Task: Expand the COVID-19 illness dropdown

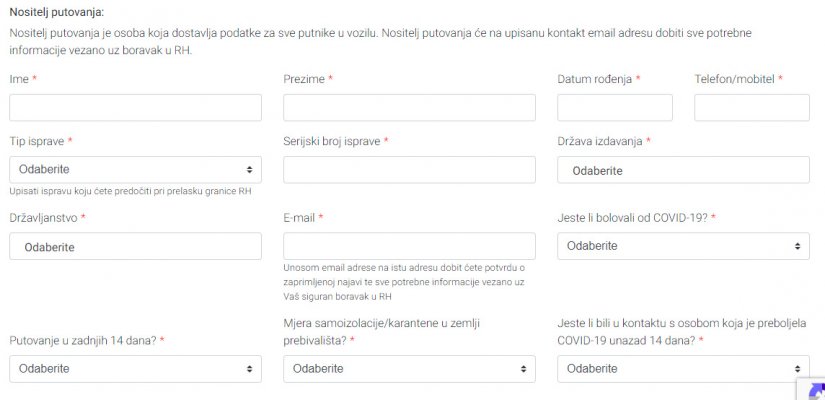Action: coord(683,246)
